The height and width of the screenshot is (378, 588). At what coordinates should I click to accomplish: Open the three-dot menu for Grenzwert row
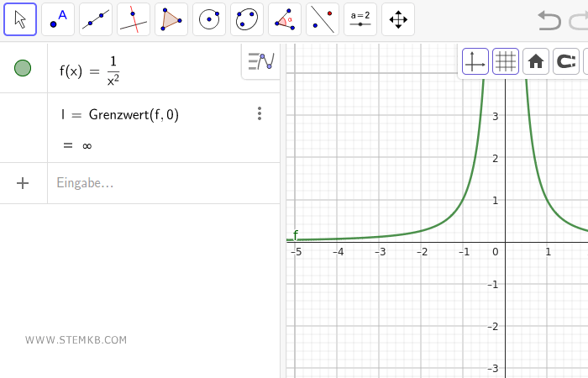pos(260,113)
